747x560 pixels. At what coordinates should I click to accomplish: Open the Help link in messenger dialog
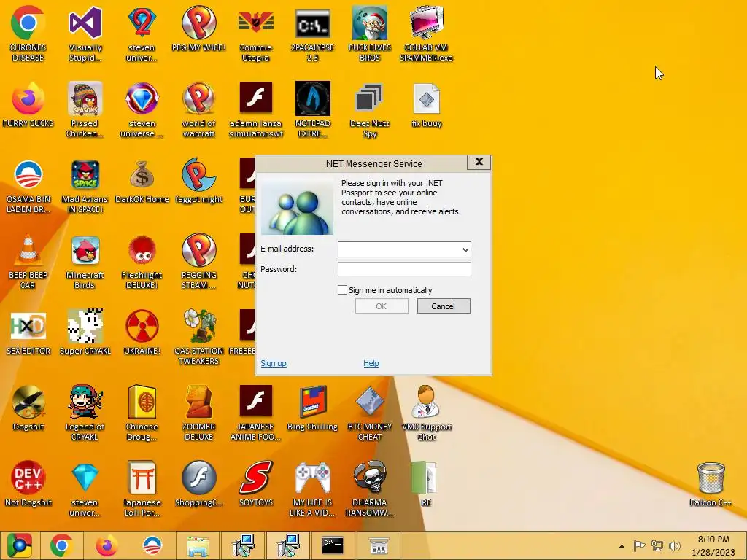[371, 363]
